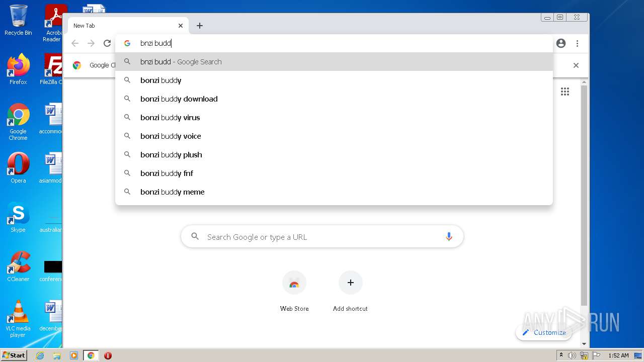This screenshot has height=362, width=644.
Task: Click the Customize button
Action: (x=544, y=332)
